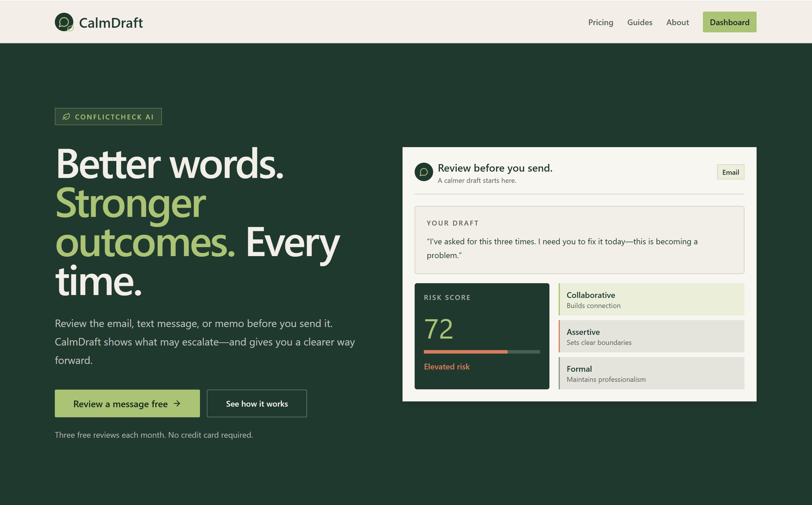Go to the About page
The image size is (812, 505).
click(x=677, y=22)
